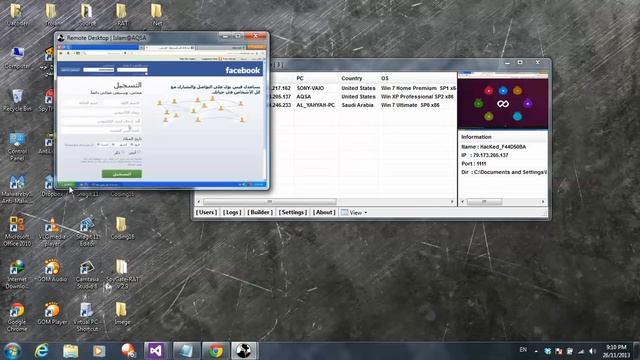Viewport: 640px width, 360px height.
Task: Click the Facebook signup email field
Action: coord(101,112)
